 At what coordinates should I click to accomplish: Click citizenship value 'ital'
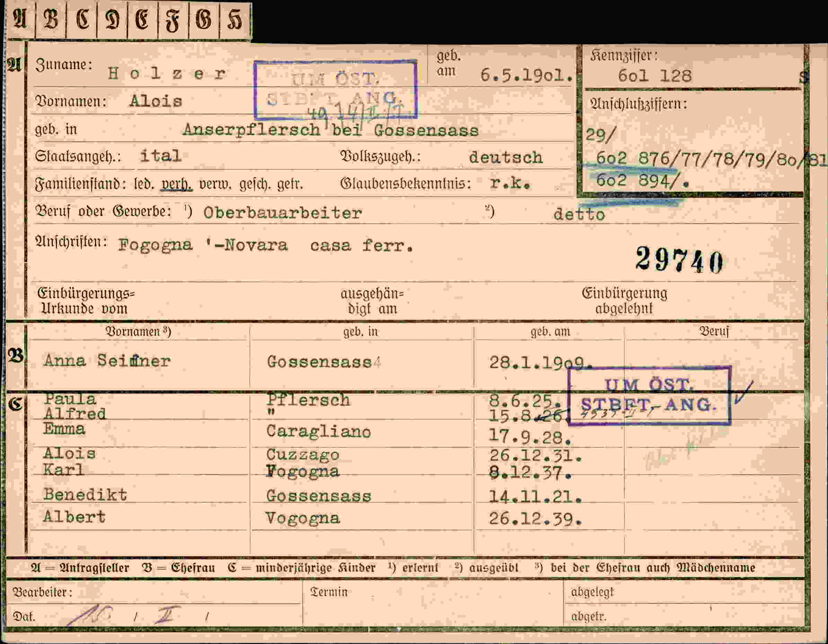(161, 156)
